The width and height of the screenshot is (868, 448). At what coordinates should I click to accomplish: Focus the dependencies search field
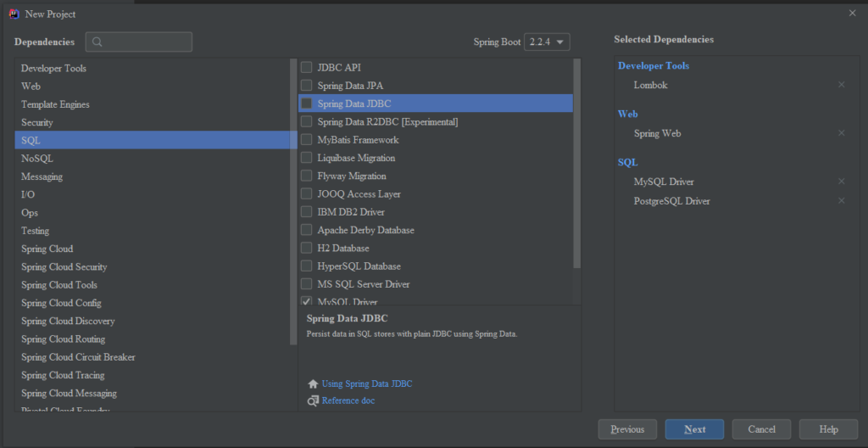[x=146, y=42]
